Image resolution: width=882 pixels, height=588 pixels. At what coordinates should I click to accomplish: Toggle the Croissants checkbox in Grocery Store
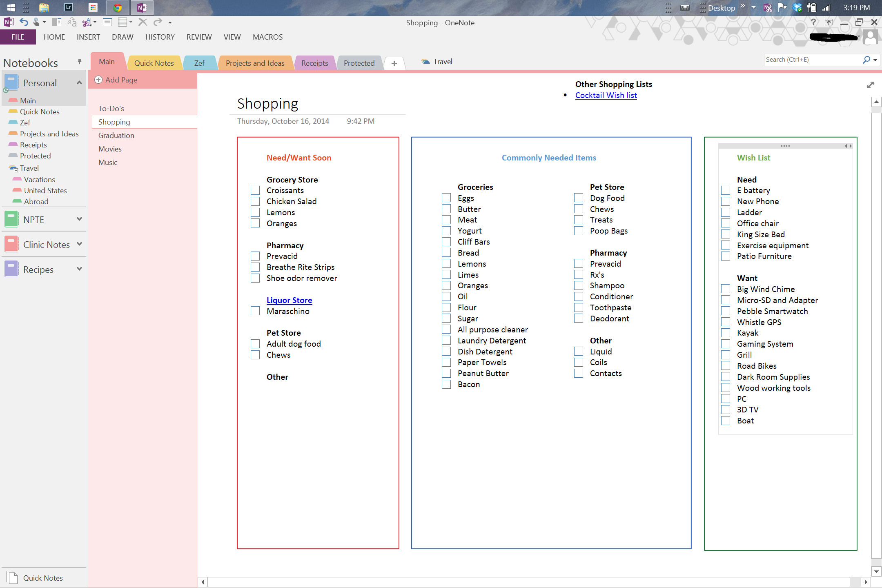256,190
